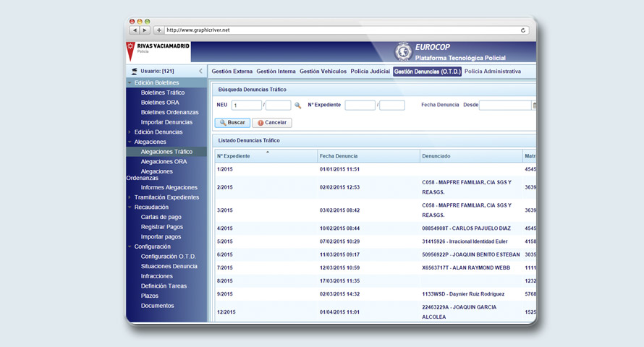Viewport: 644px width, 347px height.
Task: Expand the Edición Denuncias tree section
Action: pyautogui.click(x=130, y=132)
